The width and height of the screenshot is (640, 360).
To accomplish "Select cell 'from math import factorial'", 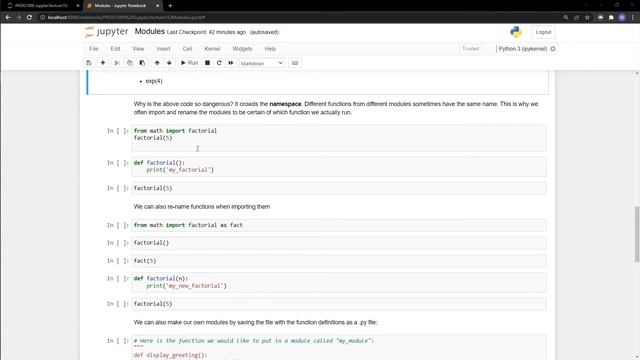I will pyautogui.click(x=339, y=138).
